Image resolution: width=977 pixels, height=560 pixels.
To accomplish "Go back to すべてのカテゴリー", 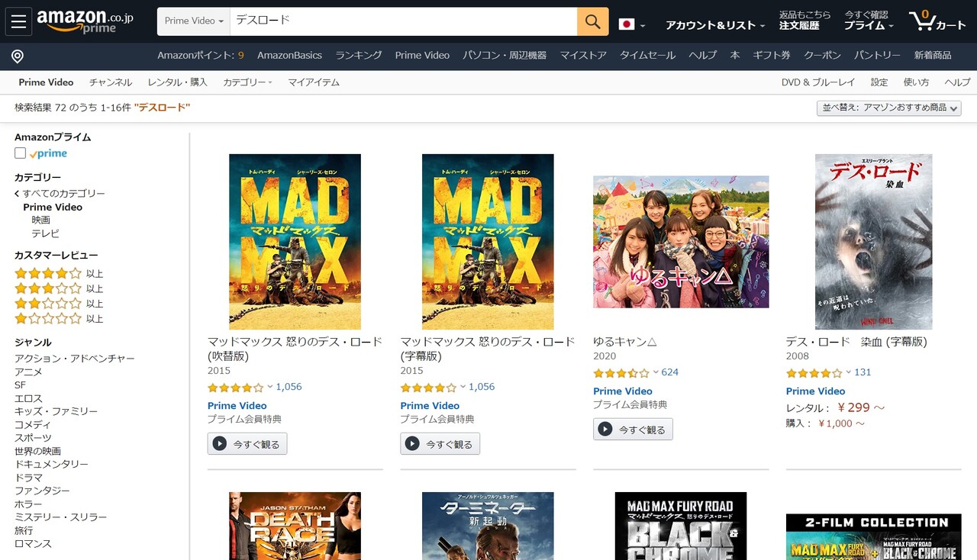I will 60,194.
